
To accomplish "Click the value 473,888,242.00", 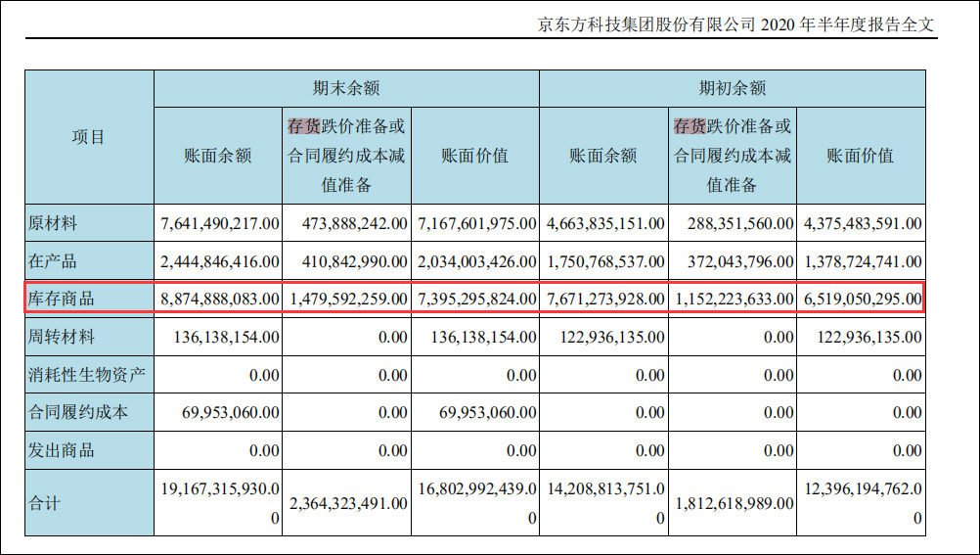I will click(x=354, y=223).
